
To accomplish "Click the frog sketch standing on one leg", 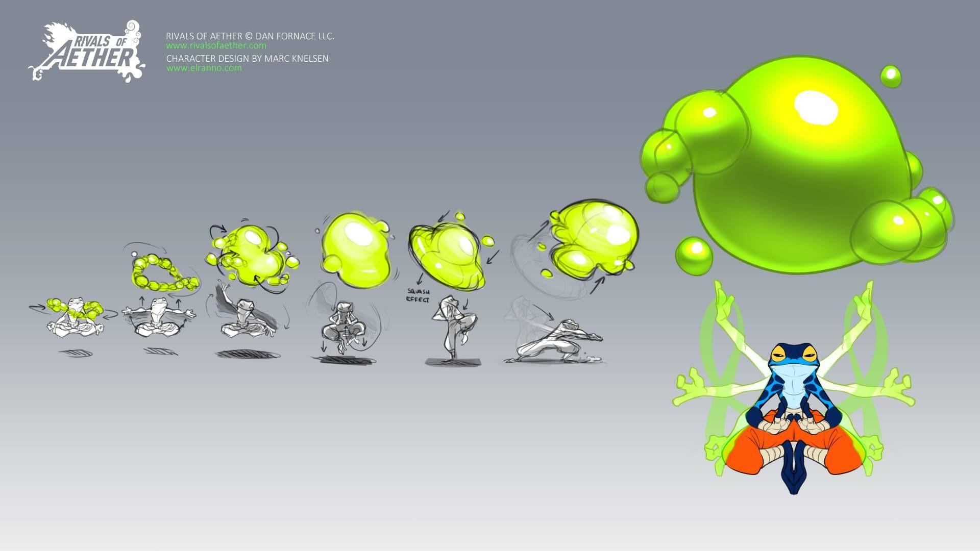I will coord(454,327).
